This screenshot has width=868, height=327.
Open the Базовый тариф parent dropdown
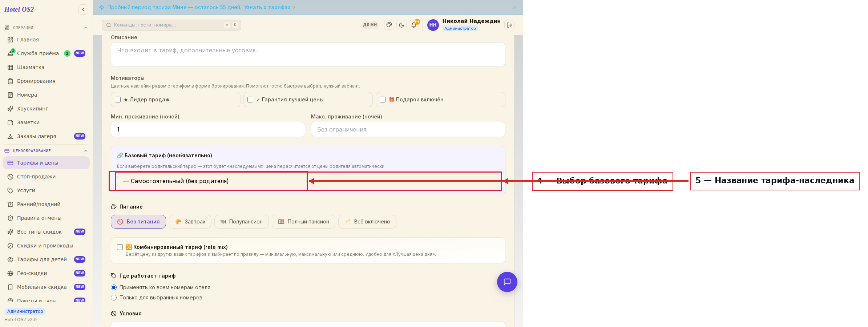308,181
